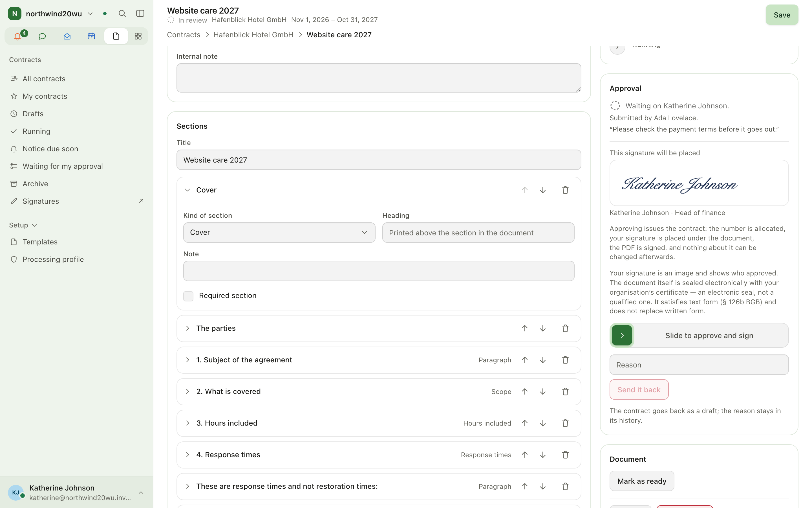Image resolution: width=812 pixels, height=508 pixels.
Task: Move 1. Subject of the agreement down
Action: point(542,360)
